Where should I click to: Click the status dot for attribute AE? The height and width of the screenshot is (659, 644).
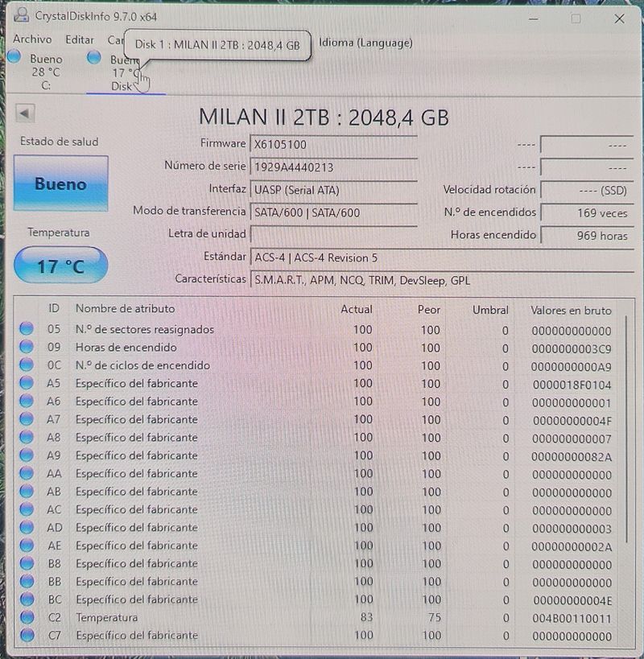pyautogui.click(x=27, y=545)
